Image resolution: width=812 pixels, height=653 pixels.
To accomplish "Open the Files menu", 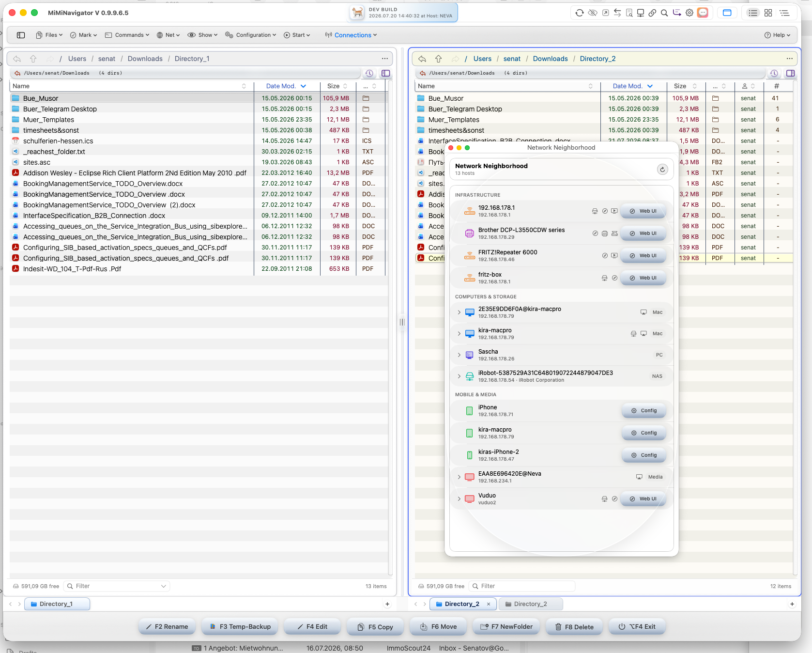I will point(49,35).
